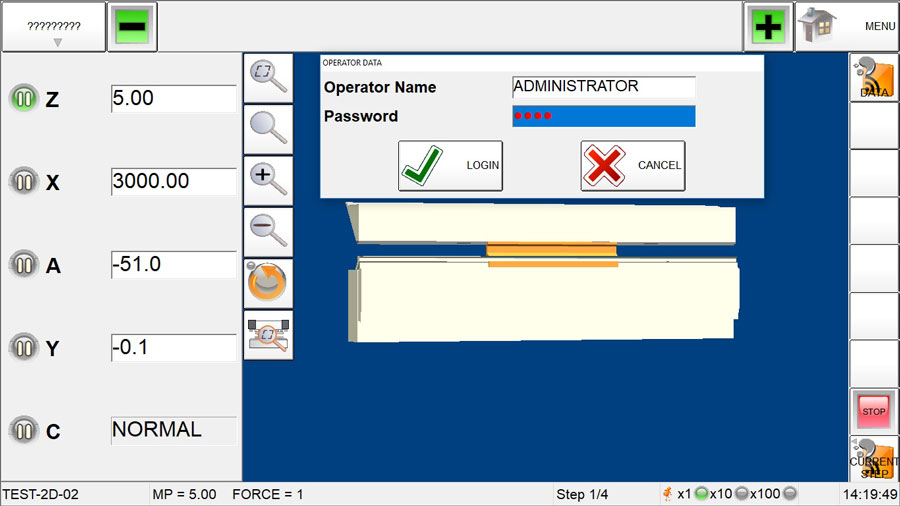Image resolution: width=900 pixels, height=506 pixels.
Task: Click the MP = 5.00 status text
Action: (x=184, y=495)
